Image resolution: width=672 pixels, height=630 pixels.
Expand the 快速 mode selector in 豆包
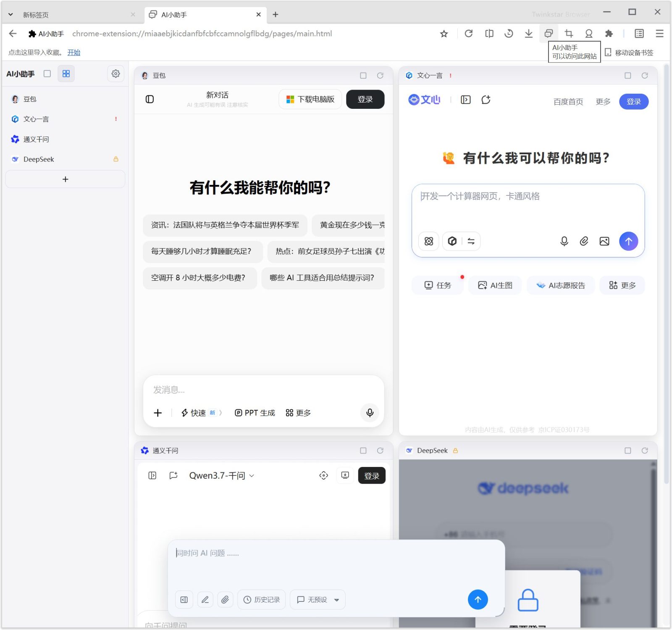[x=202, y=413]
